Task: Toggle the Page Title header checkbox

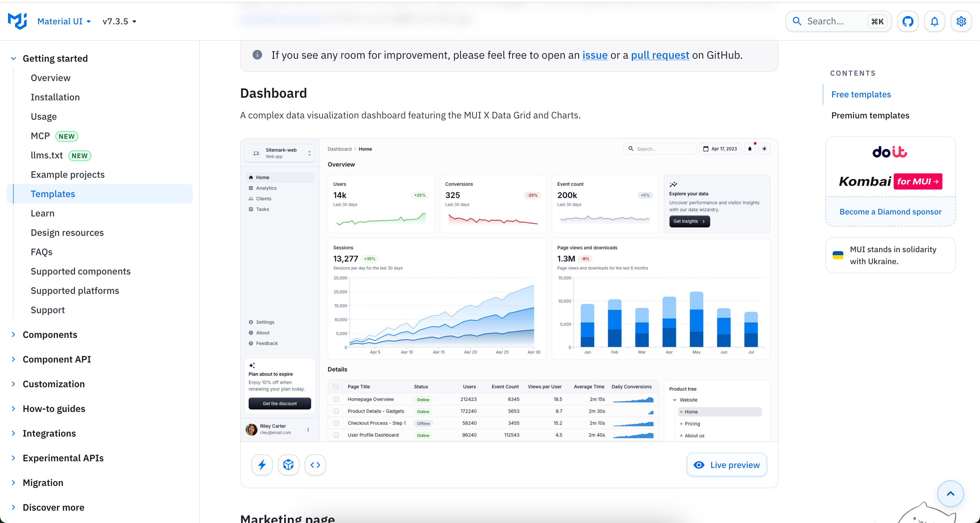Action: 336,386
